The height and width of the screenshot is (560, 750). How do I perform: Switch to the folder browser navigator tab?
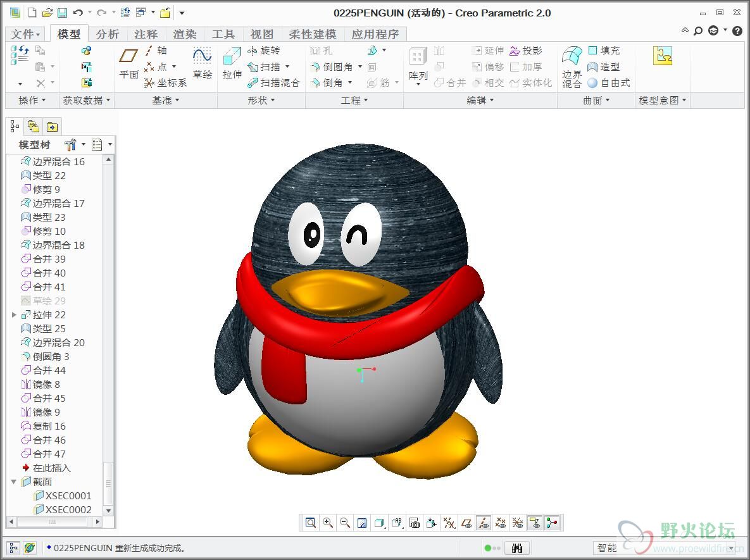[x=33, y=127]
